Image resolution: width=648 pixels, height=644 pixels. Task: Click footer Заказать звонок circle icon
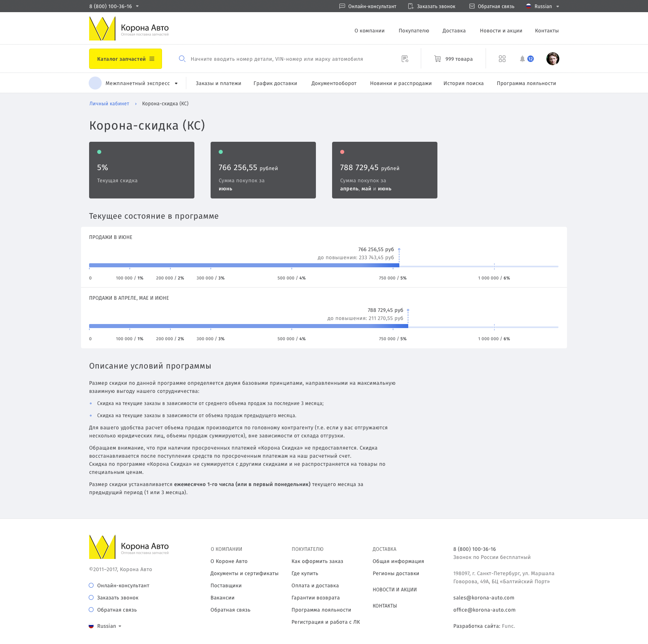pyautogui.click(x=91, y=597)
